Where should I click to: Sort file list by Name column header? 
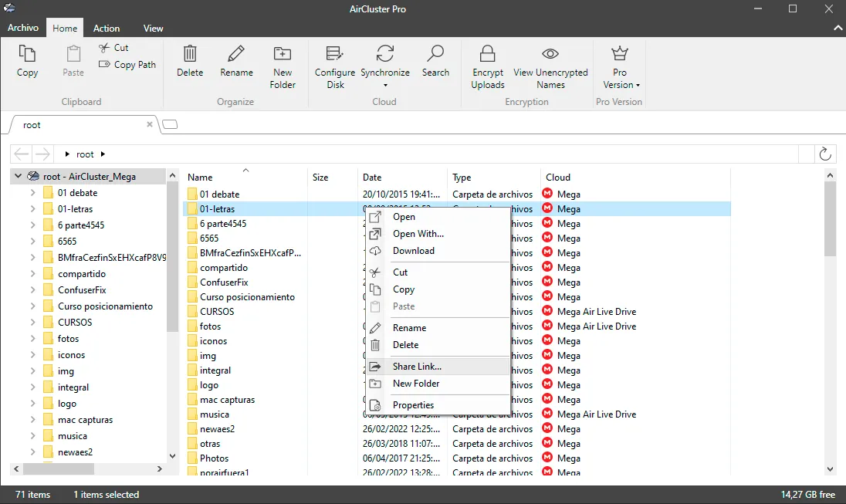coord(245,177)
